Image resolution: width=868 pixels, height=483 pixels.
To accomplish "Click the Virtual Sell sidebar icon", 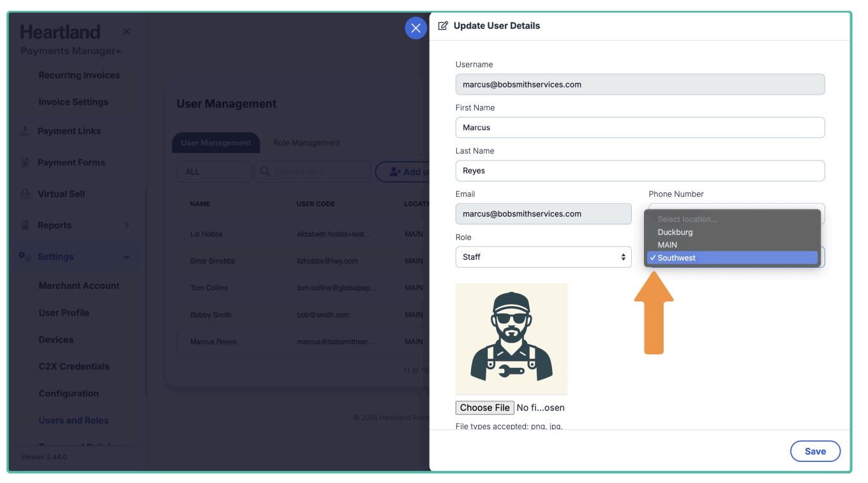I will click(x=25, y=194).
